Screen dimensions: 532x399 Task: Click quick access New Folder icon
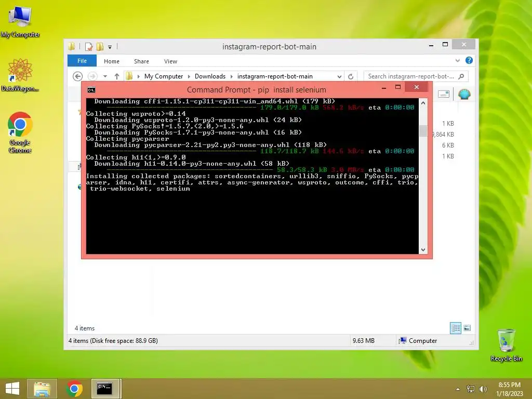point(100,46)
